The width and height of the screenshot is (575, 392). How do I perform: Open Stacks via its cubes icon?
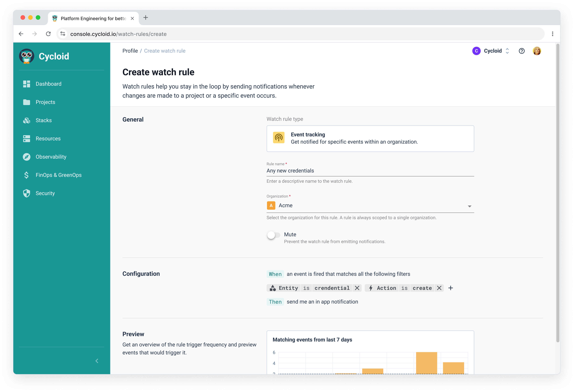[x=26, y=120]
